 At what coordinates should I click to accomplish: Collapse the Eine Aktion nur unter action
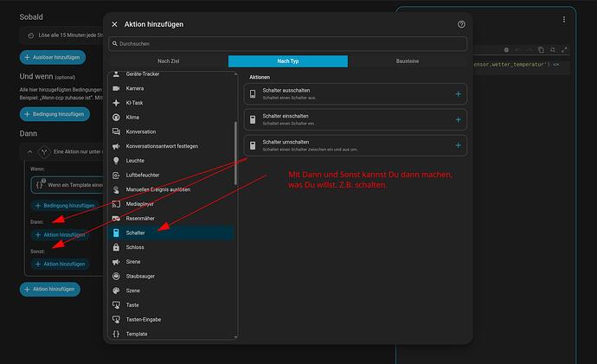(30, 152)
